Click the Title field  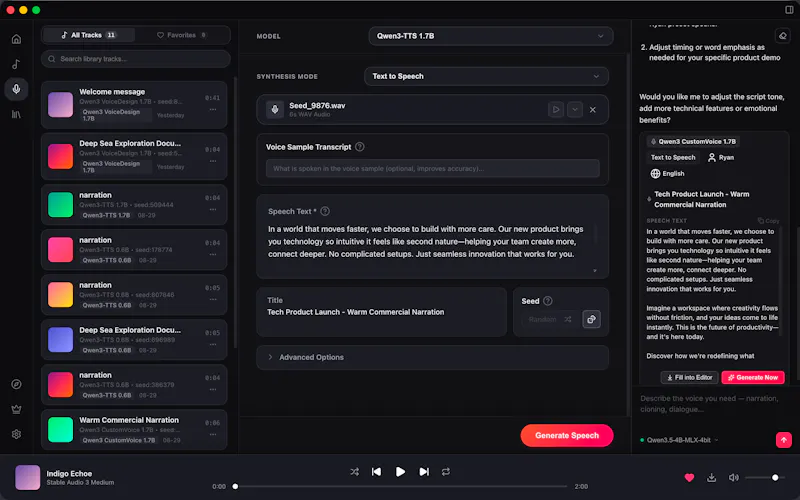pos(381,312)
